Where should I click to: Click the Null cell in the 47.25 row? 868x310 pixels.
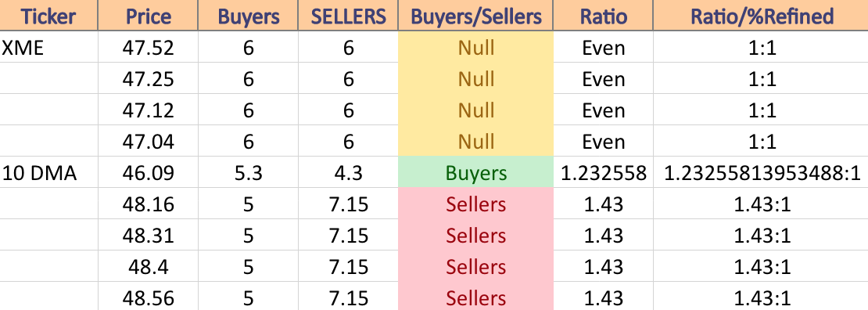(475, 79)
